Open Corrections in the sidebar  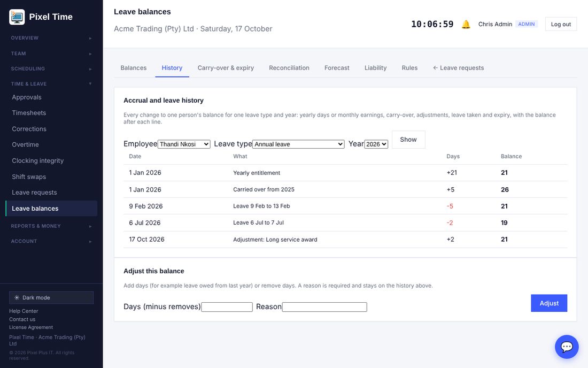pyautogui.click(x=51, y=129)
